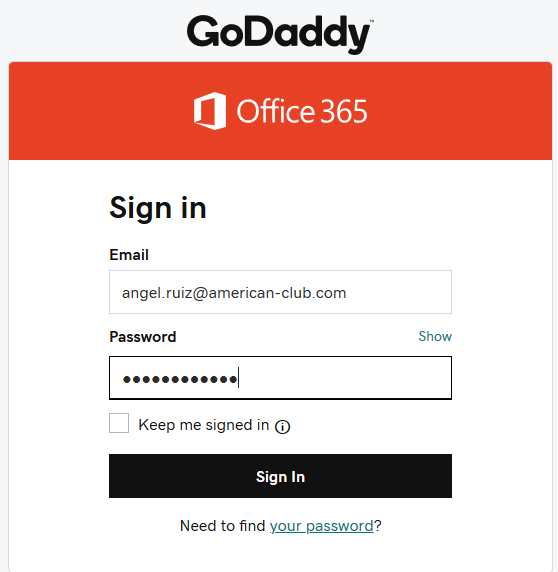
Task: Place cursor after american-club.com in email field
Action: click(x=347, y=293)
